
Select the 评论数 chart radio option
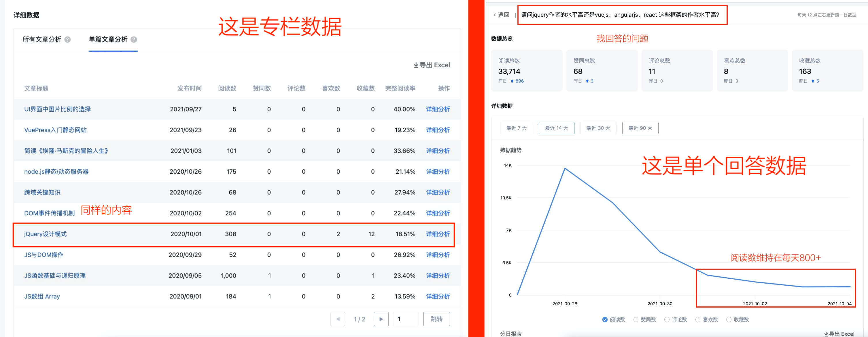click(667, 319)
